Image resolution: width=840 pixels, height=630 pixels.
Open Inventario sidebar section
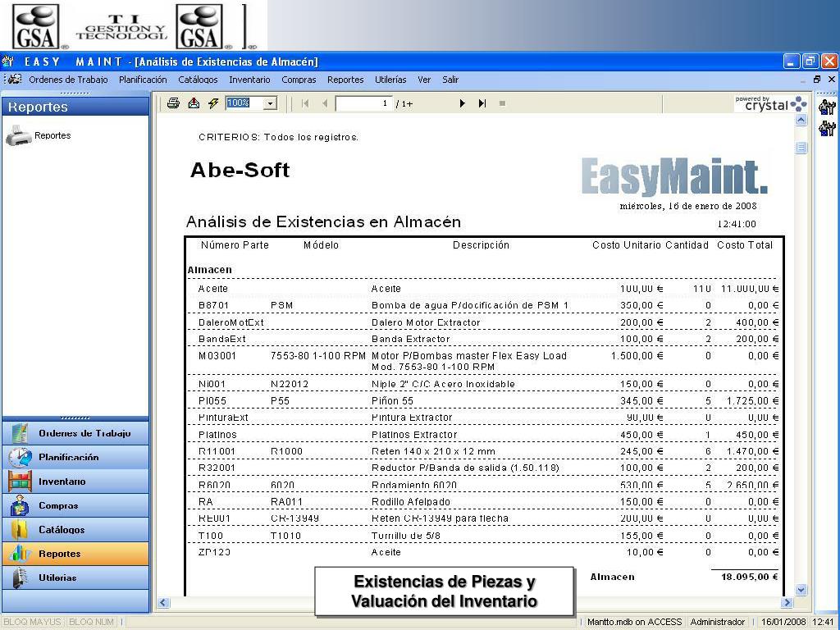coord(75,482)
